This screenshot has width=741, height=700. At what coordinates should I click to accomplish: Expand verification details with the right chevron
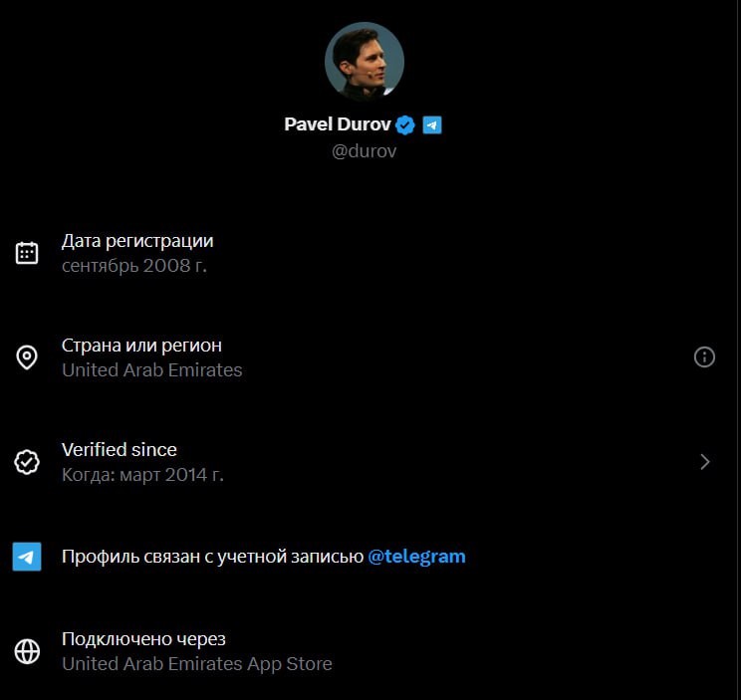tap(705, 462)
